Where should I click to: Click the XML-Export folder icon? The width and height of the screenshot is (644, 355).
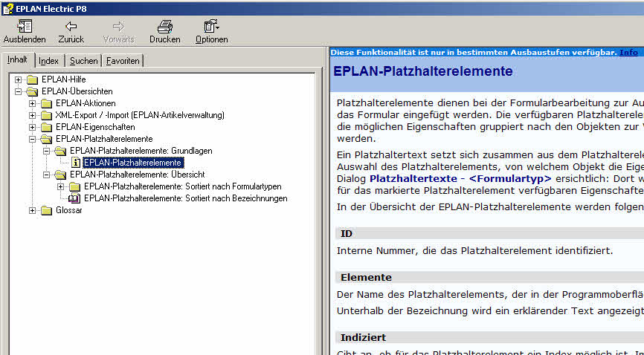46,115
